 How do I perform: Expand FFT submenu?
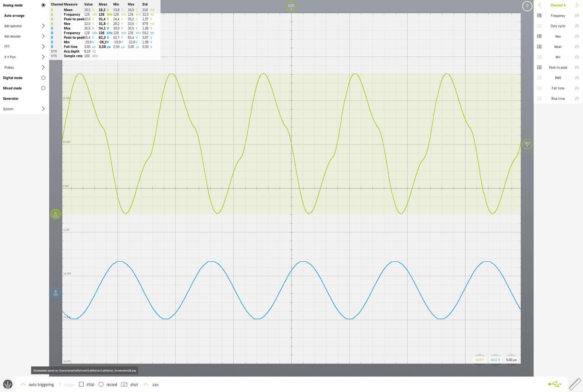pos(43,47)
